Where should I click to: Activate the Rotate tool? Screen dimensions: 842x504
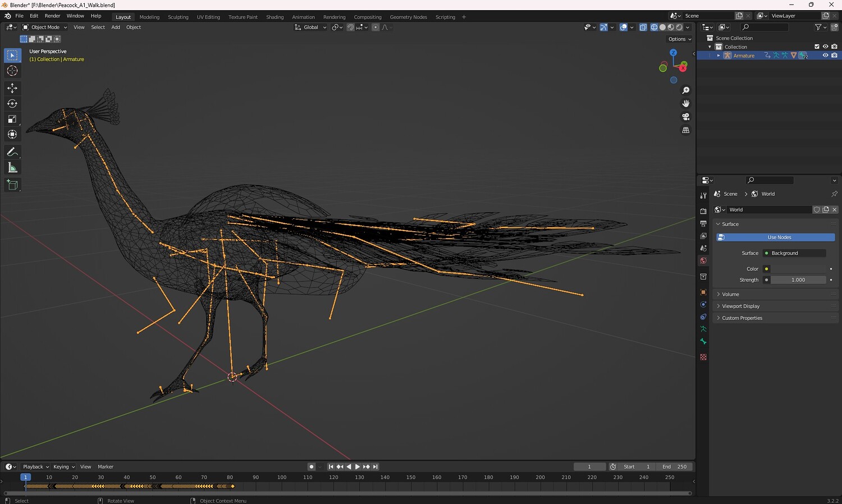pyautogui.click(x=12, y=103)
